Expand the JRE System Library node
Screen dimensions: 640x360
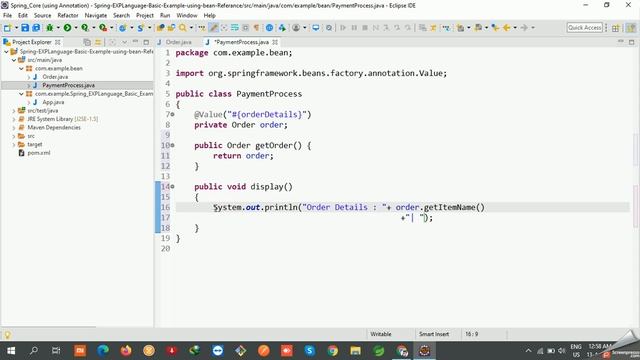click(x=14, y=119)
